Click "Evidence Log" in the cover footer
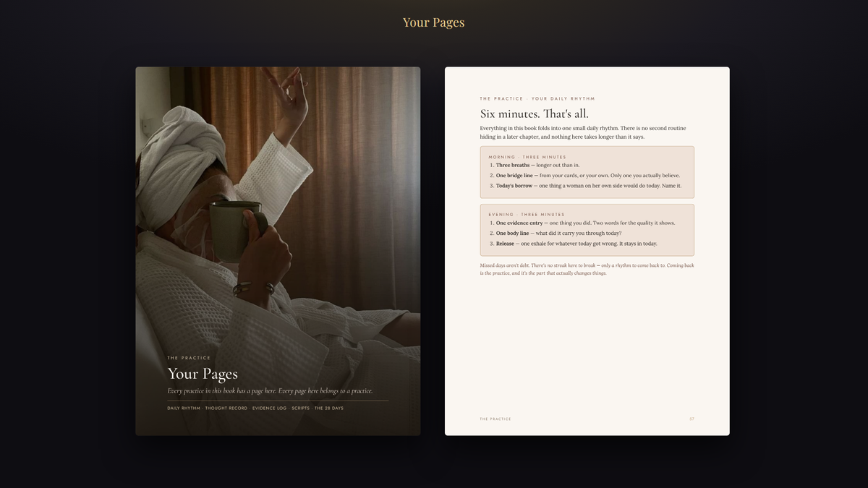This screenshot has height=488, width=868. tap(270, 408)
